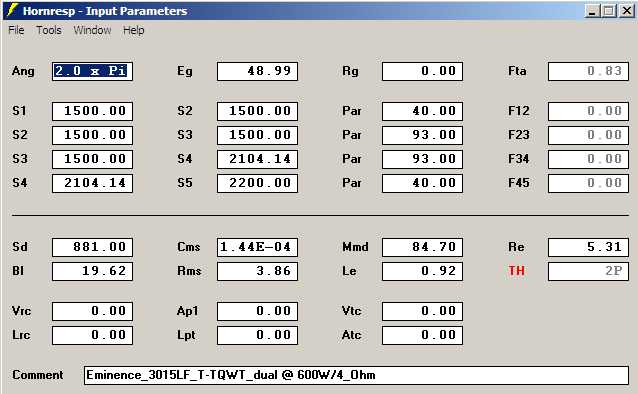Click the Sd label
The height and width of the screenshot is (394, 638).
point(20,247)
